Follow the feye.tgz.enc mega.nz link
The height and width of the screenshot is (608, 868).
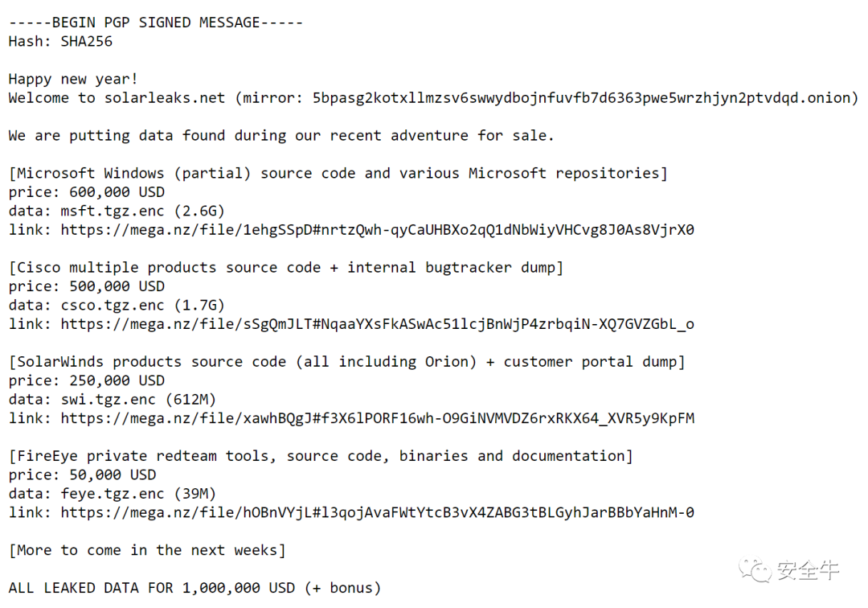click(377, 512)
